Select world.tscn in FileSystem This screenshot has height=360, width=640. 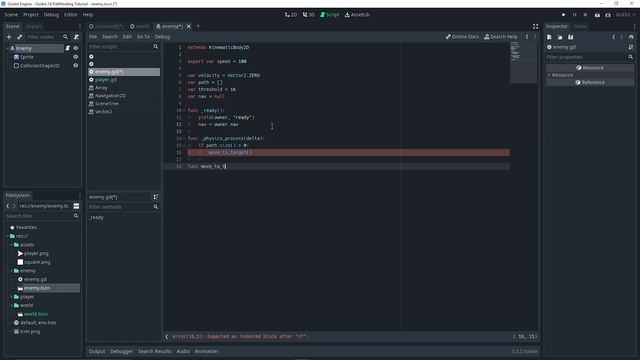tap(36, 314)
